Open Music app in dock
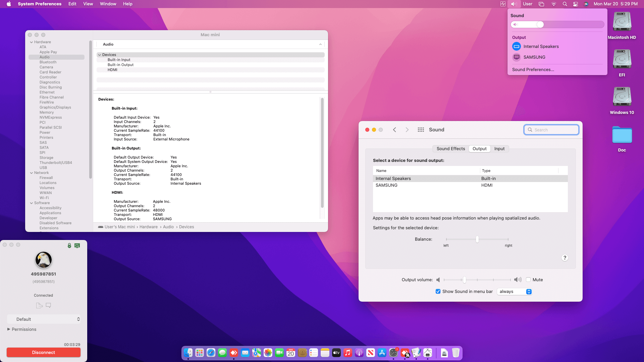 point(348,353)
